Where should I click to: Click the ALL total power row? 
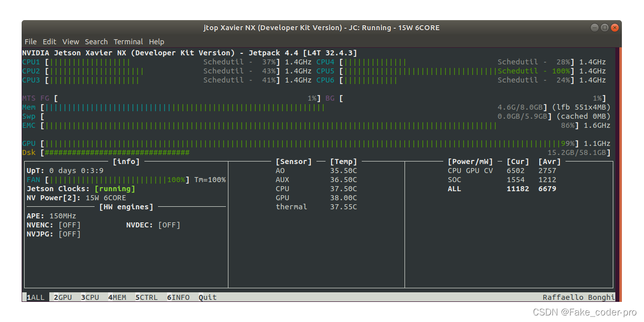coord(502,189)
